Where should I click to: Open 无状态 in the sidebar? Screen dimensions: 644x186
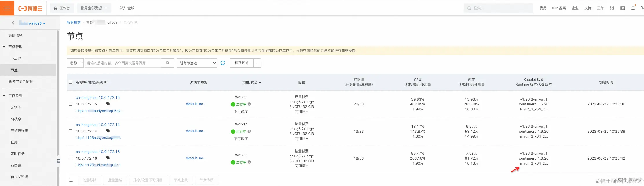coord(16,107)
